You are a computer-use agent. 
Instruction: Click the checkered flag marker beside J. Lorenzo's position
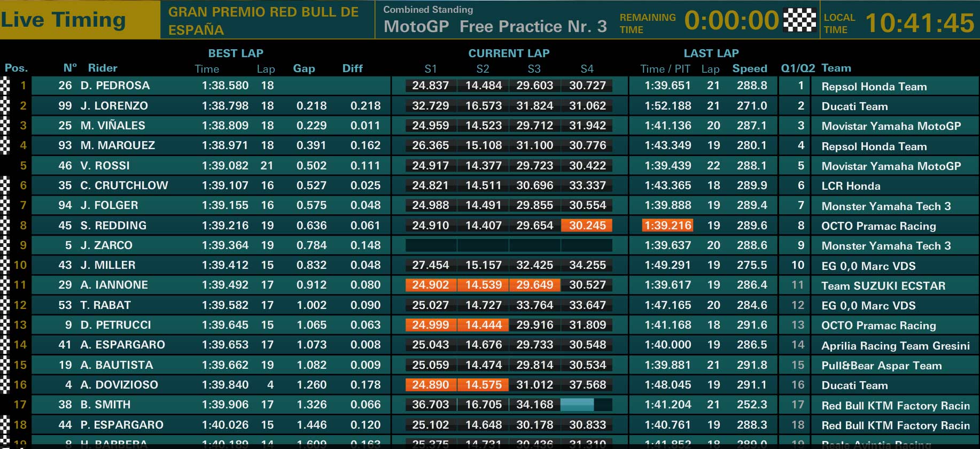click(x=5, y=106)
